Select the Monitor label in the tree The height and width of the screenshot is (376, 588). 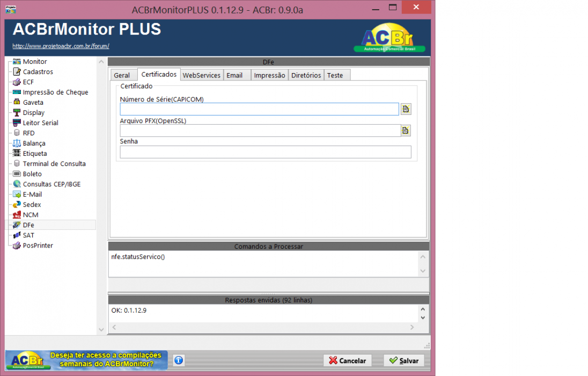pos(35,61)
